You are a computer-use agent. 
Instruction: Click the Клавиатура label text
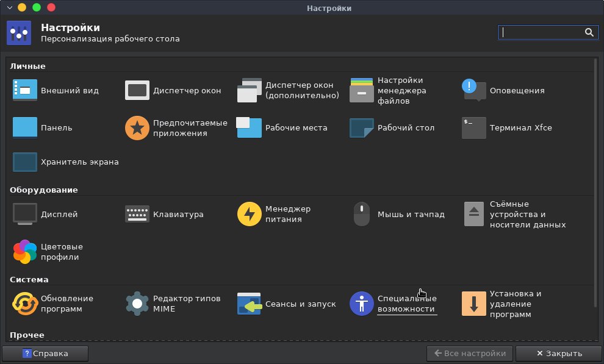(x=178, y=215)
